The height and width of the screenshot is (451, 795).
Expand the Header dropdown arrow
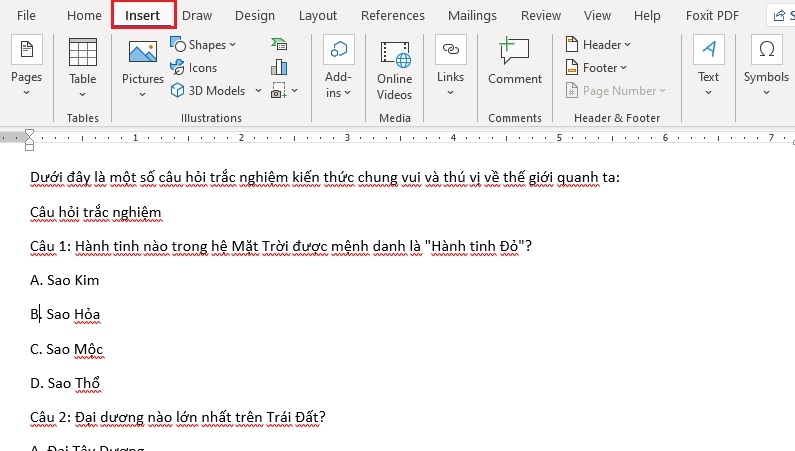tap(627, 45)
